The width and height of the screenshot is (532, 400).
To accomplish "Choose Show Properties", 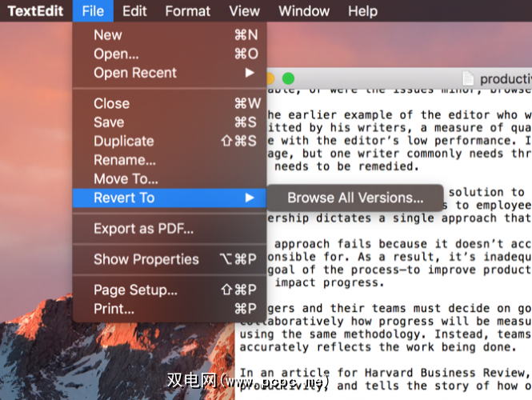I will click(170, 259).
